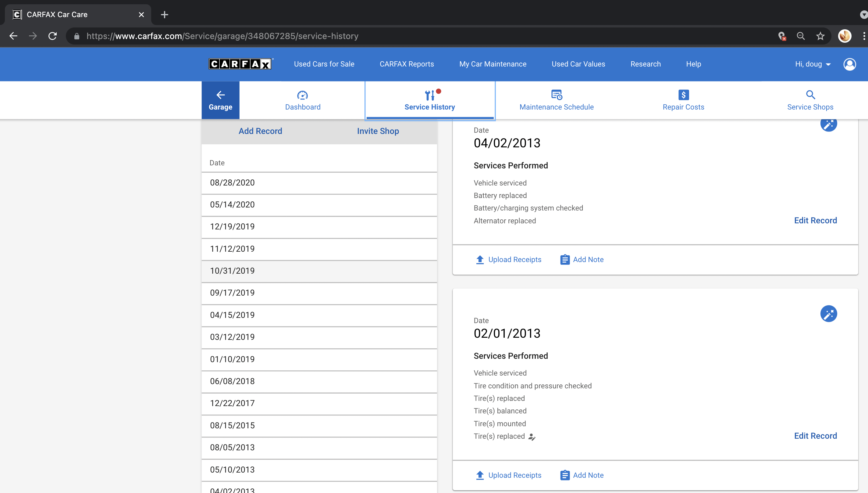Screen dimensions: 868x493
Task: Click the address bar URL
Action: (x=222, y=36)
